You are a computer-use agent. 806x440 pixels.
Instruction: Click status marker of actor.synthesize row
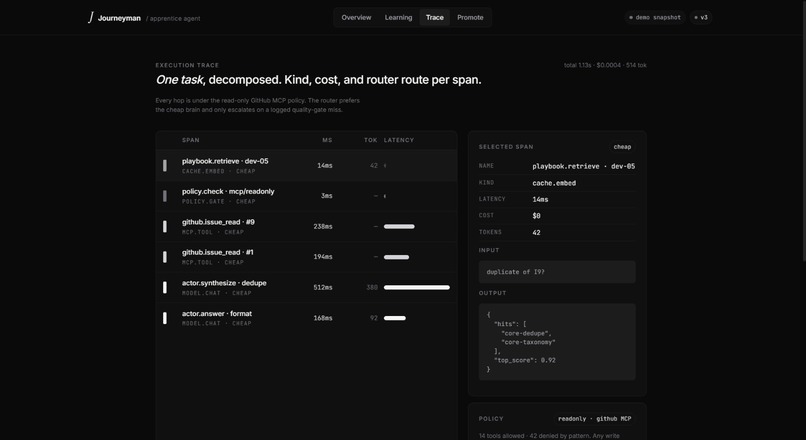pyautogui.click(x=164, y=287)
